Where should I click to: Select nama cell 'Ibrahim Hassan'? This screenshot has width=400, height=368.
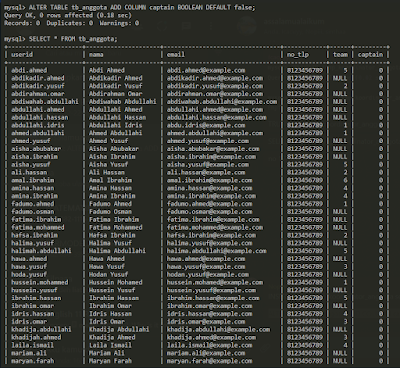click(x=114, y=298)
